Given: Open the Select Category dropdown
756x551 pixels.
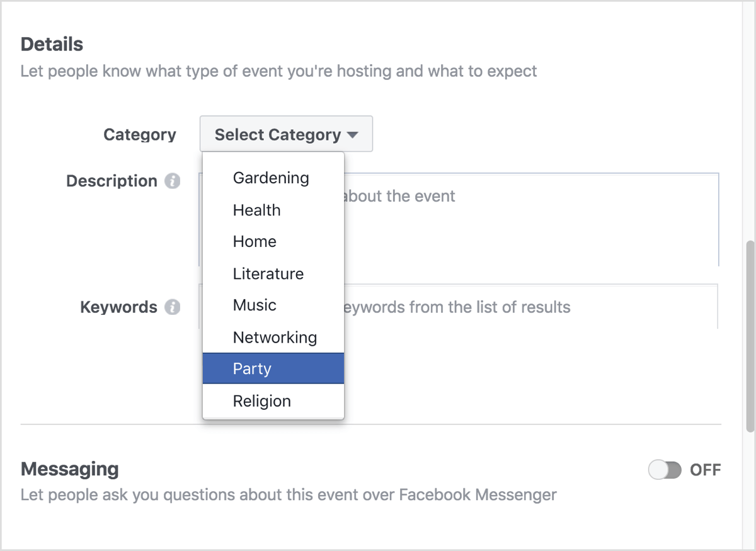Looking at the screenshot, I should click(x=286, y=134).
